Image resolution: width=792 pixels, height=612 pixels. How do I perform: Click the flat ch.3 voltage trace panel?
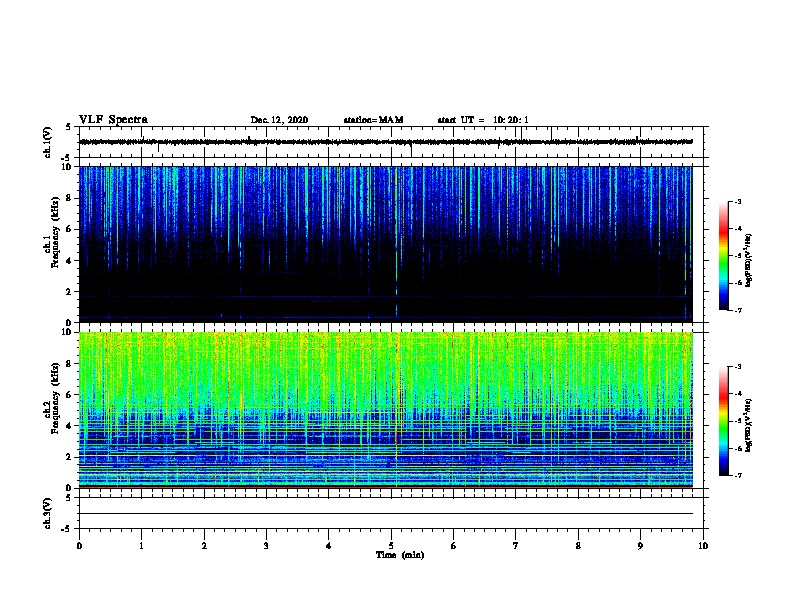tap(391, 513)
